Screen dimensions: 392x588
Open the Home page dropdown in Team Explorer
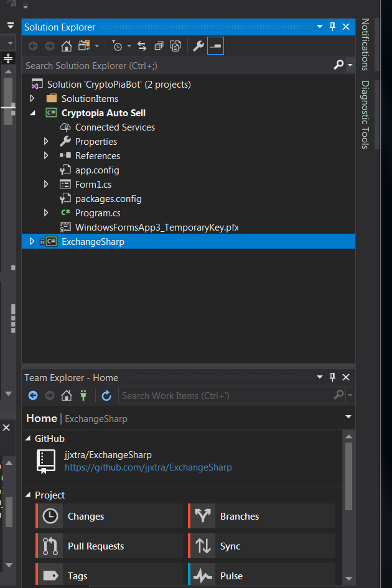[348, 418]
